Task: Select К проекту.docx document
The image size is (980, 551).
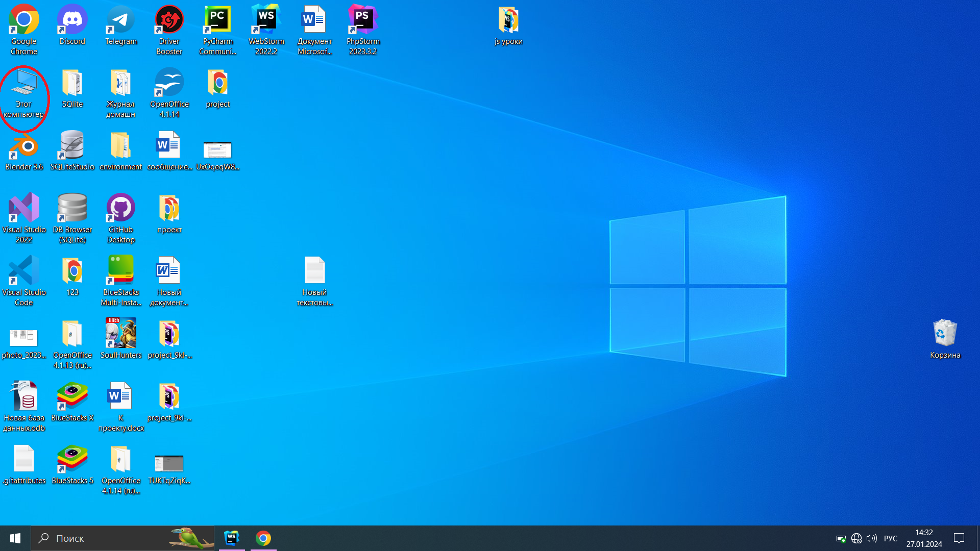Action: click(x=121, y=407)
